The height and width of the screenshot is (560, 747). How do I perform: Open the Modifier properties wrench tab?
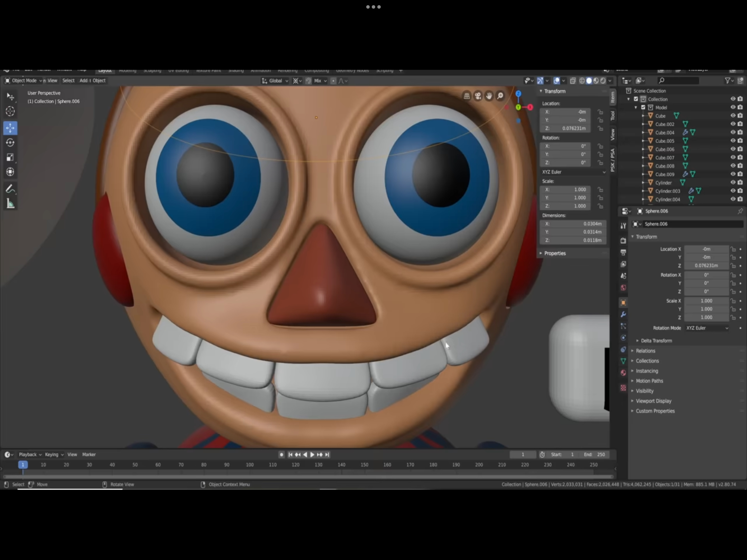tap(623, 314)
